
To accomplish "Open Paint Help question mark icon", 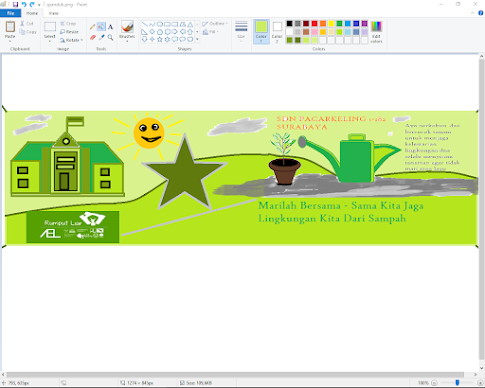I will [x=481, y=13].
